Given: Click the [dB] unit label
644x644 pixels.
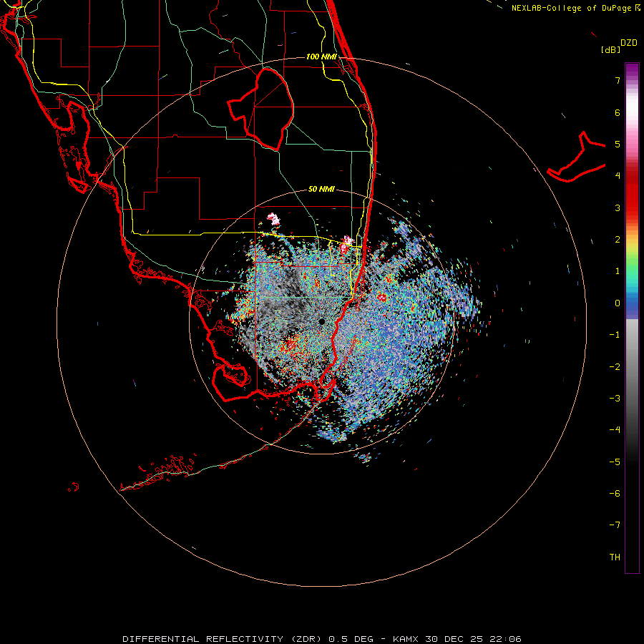Looking at the screenshot, I should point(610,50).
